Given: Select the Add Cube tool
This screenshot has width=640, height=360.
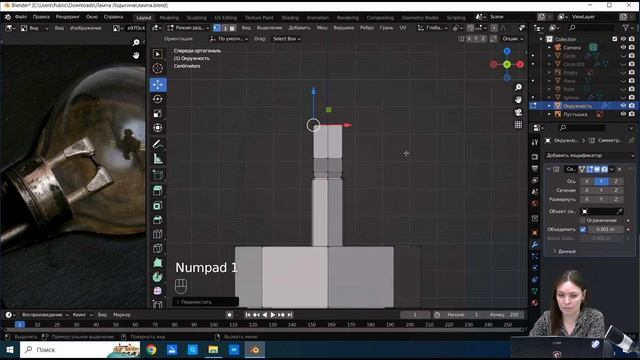Looking at the screenshot, I should click(x=158, y=175).
